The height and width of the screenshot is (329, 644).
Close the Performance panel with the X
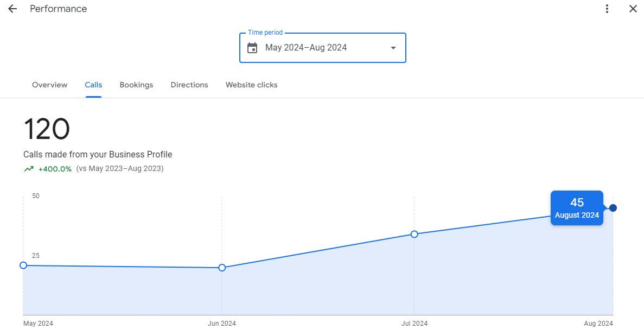tap(633, 9)
